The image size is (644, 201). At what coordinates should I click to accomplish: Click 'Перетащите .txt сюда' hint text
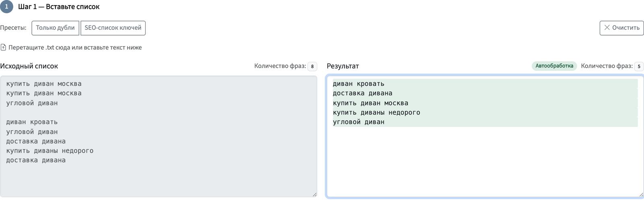click(75, 48)
